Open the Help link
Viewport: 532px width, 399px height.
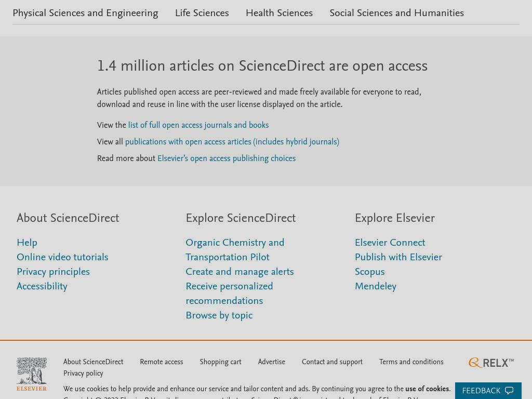pyautogui.click(x=27, y=243)
